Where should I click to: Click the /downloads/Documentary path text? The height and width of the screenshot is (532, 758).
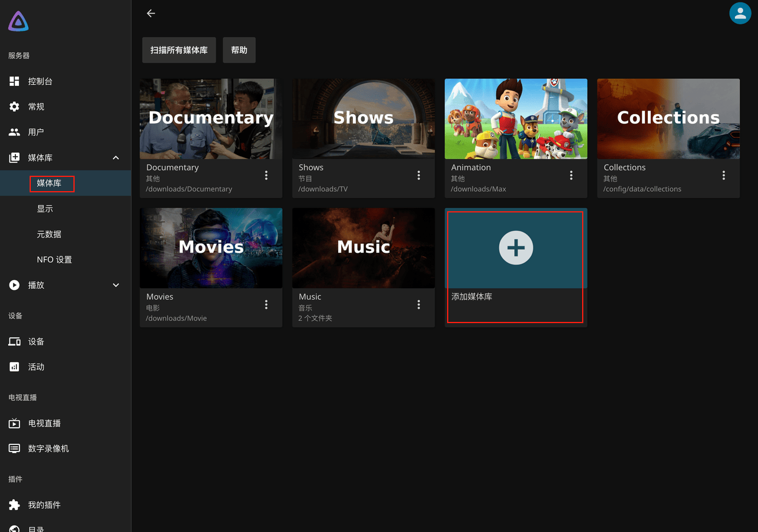[189, 189]
